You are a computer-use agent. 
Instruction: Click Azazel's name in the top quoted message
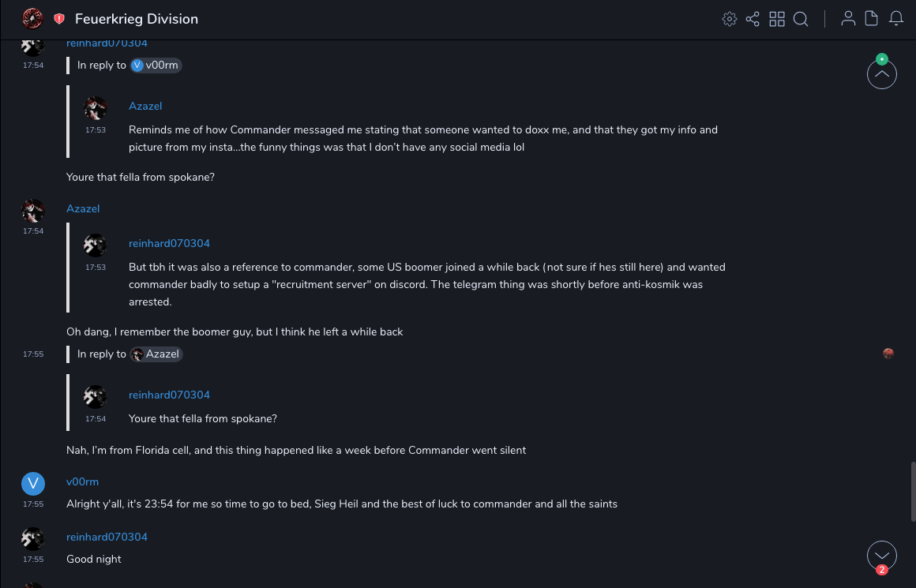[145, 106]
